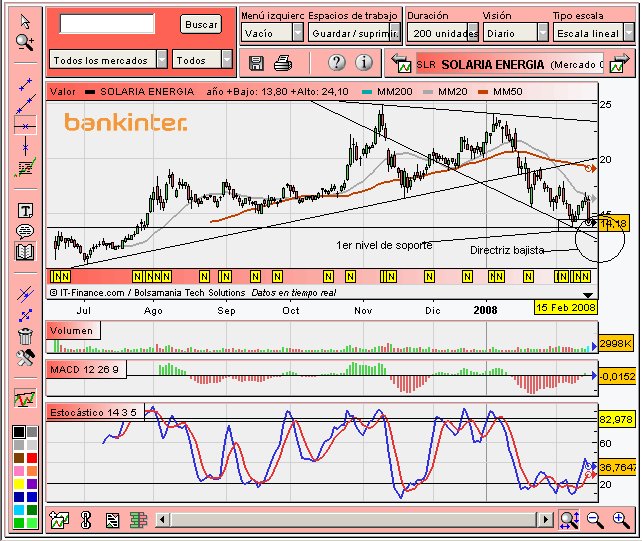Click the chain link icon in bottom toolbar
This screenshot has height=541, width=642.
[86, 520]
